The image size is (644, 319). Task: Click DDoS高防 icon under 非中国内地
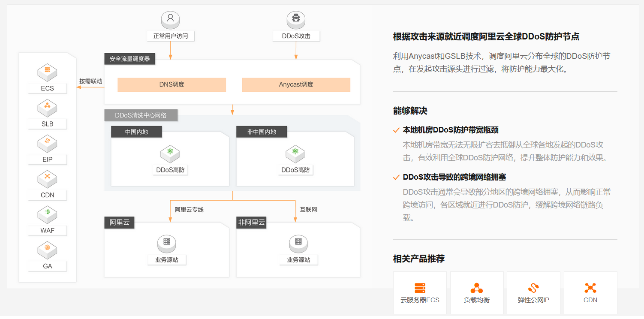click(x=295, y=153)
